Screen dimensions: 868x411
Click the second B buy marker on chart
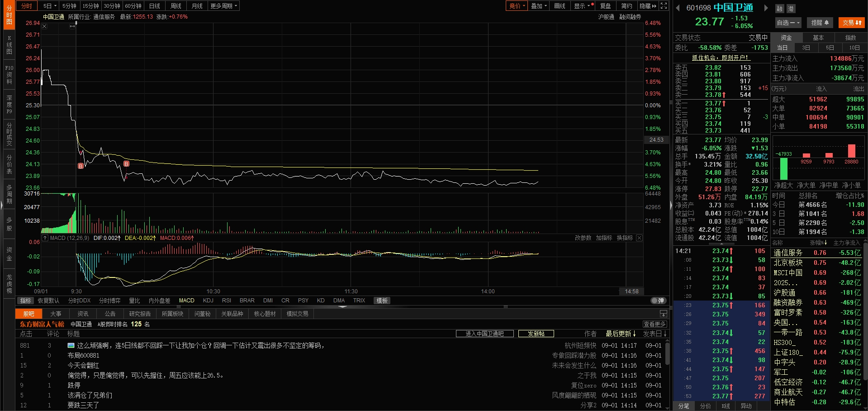[x=127, y=164]
